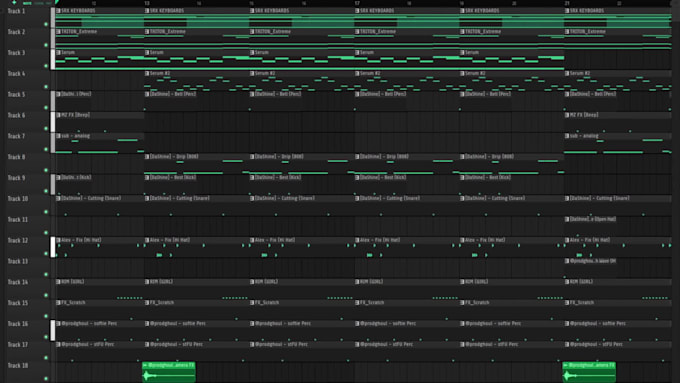Mute Track 13 with its green dot
This screenshot has width=680, height=383.
click(x=46, y=274)
